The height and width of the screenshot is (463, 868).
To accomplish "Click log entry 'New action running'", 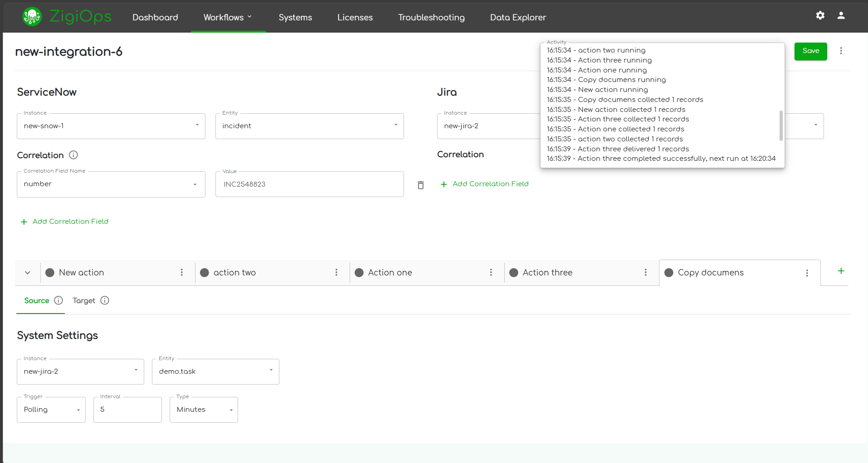I will [597, 90].
